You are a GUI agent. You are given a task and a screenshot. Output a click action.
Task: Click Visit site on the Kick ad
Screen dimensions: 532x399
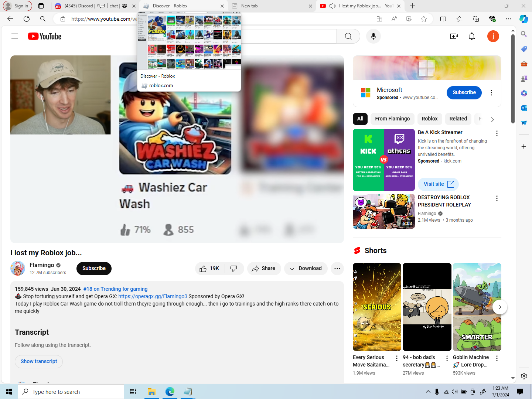[439, 184]
